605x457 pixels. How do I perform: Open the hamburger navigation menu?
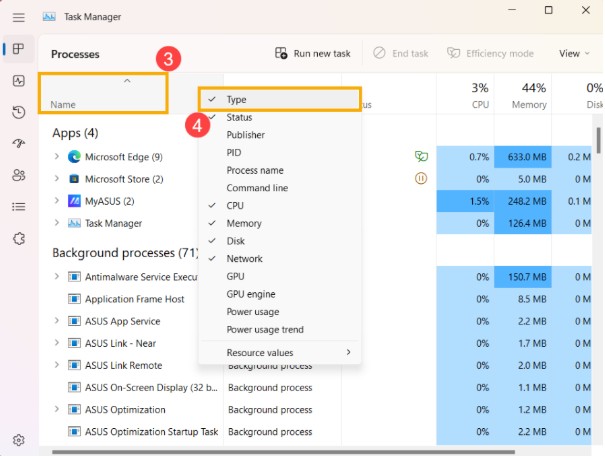(x=18, y=17)
